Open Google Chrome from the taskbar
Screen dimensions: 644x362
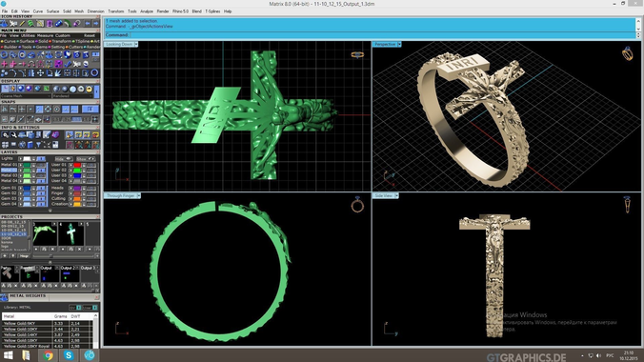point(48,355)
